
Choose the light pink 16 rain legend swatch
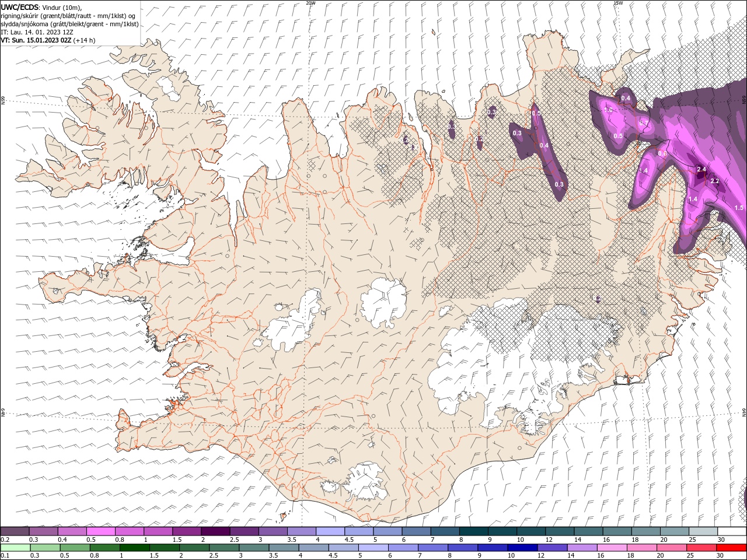(x=612, y=548)
